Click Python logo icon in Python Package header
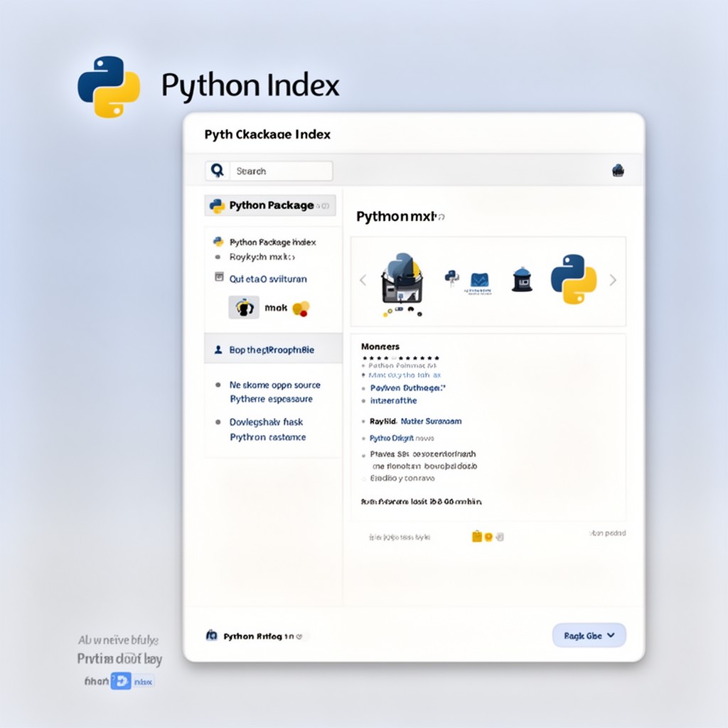Image resolution: width=728 pixels, height=728 pixels. pos(217,205)
